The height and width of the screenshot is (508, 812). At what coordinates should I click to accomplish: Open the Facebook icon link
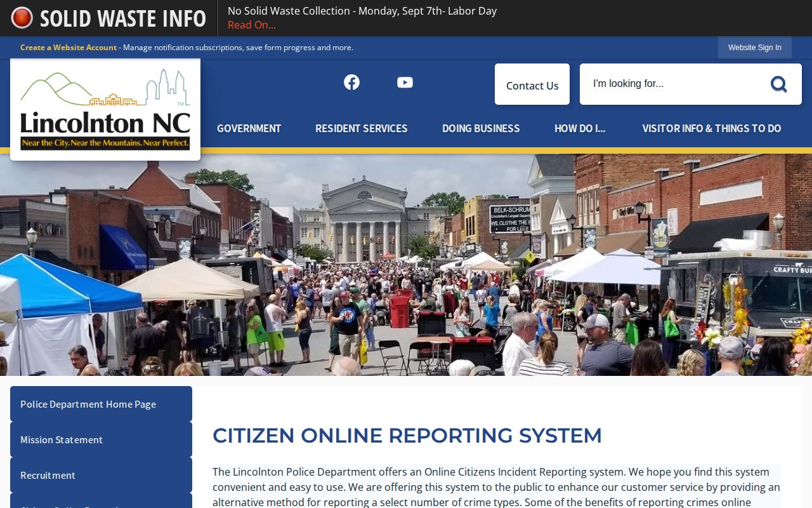(x=351, y=82)
